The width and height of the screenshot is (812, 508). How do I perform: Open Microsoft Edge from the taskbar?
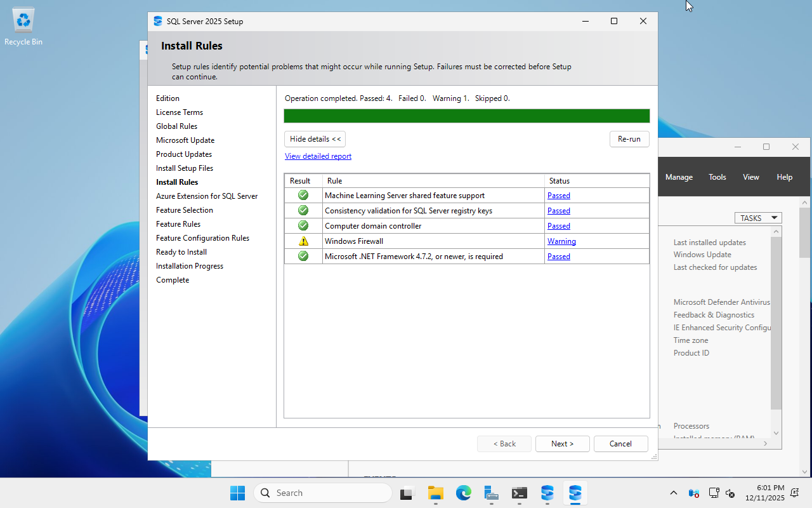click(464, 493)
